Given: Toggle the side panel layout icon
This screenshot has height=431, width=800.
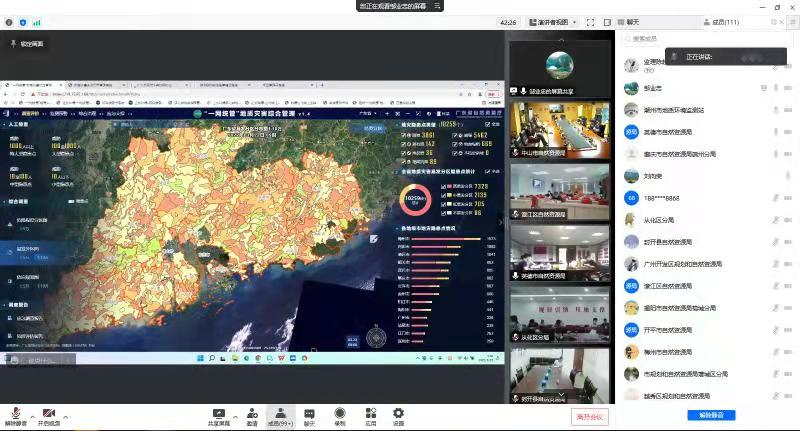Looking at the screenshot, I should (x=607, y=22).
